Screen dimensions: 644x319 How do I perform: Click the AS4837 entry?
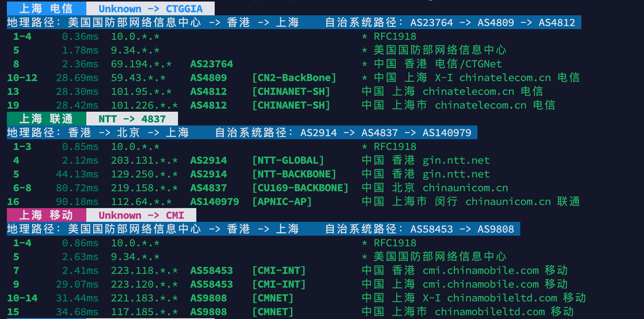point(209,187)
